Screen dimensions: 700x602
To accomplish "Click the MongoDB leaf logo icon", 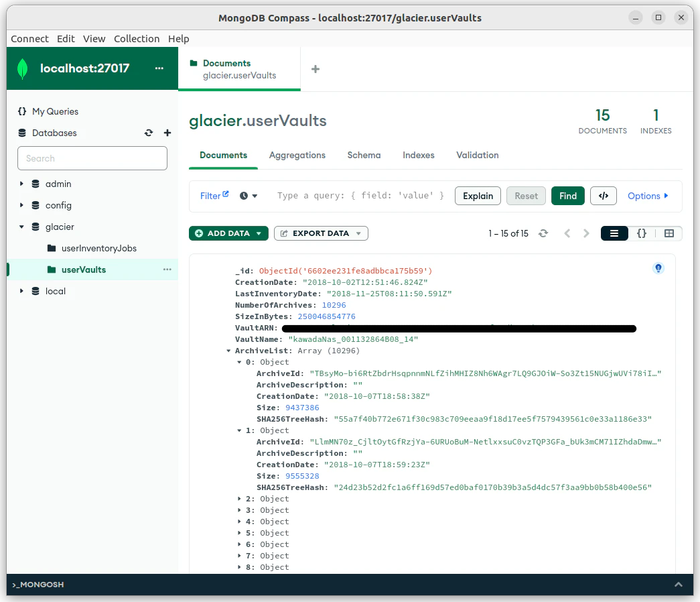I will 22,69.
